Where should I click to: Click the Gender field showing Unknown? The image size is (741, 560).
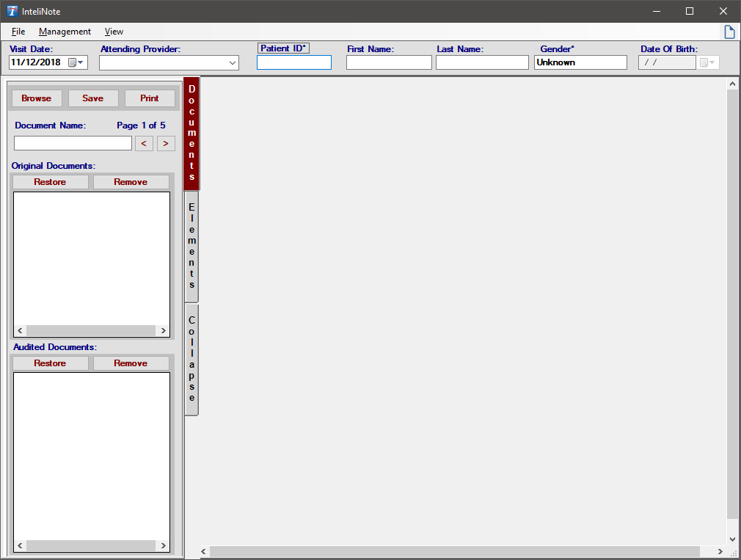coord(580,62)
